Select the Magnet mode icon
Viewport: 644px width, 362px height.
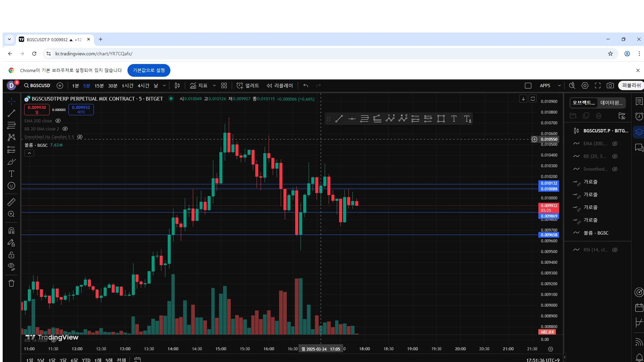click(11, 231)
